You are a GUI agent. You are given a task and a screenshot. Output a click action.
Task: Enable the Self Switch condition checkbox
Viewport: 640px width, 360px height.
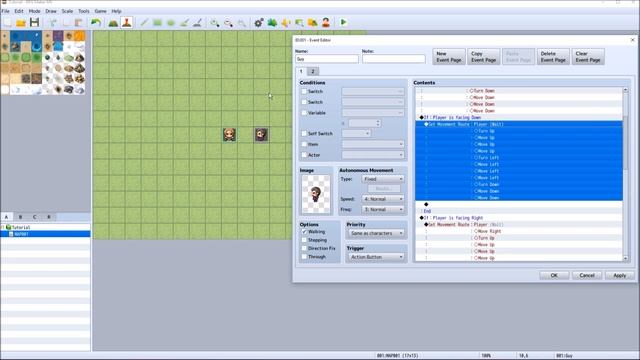[304, 133]
